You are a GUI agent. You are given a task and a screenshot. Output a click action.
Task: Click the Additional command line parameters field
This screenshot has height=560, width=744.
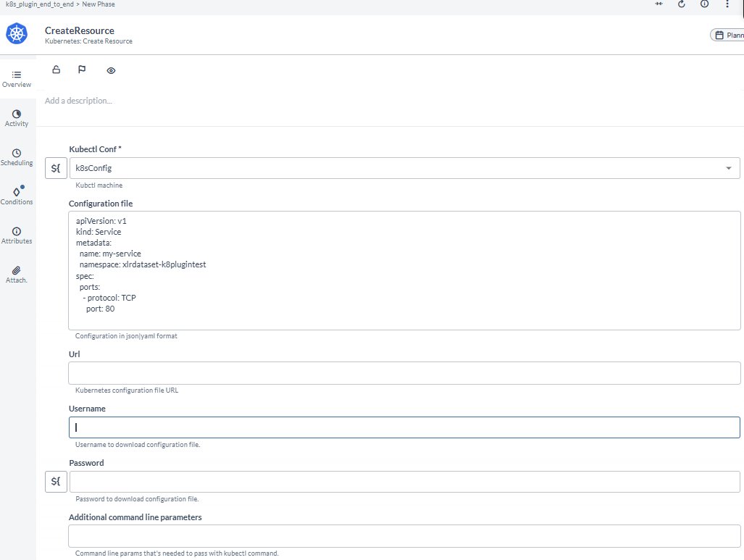coord(405,536)
